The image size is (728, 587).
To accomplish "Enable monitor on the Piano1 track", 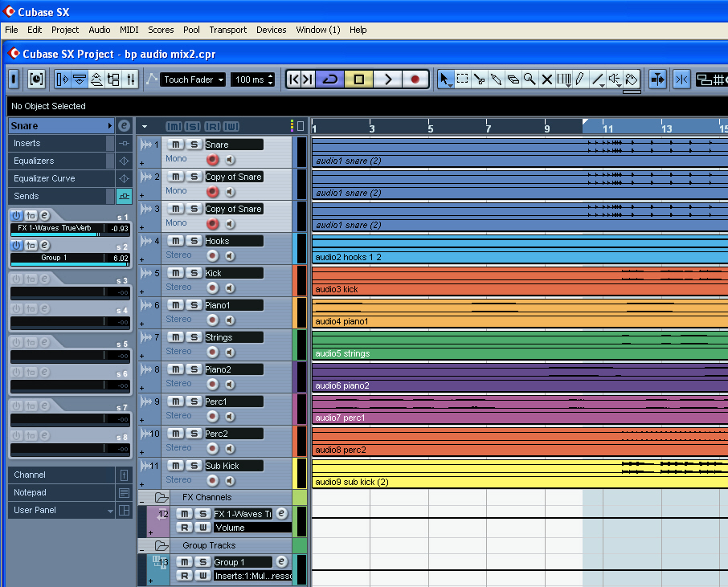I will pyautogui.click(x=231, y=320).
